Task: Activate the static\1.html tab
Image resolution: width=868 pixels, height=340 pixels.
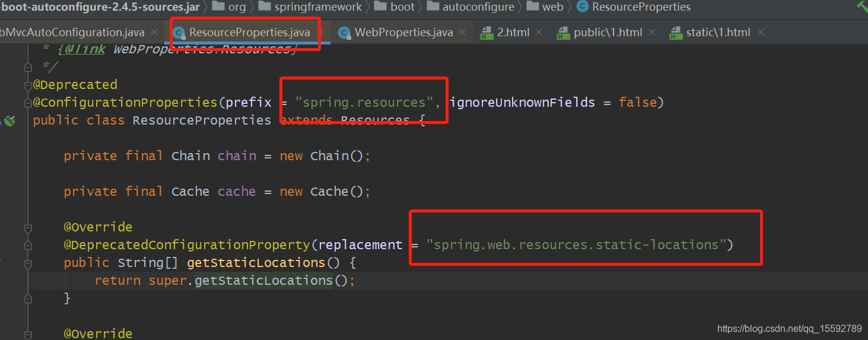Action: [x=718, y=33]
